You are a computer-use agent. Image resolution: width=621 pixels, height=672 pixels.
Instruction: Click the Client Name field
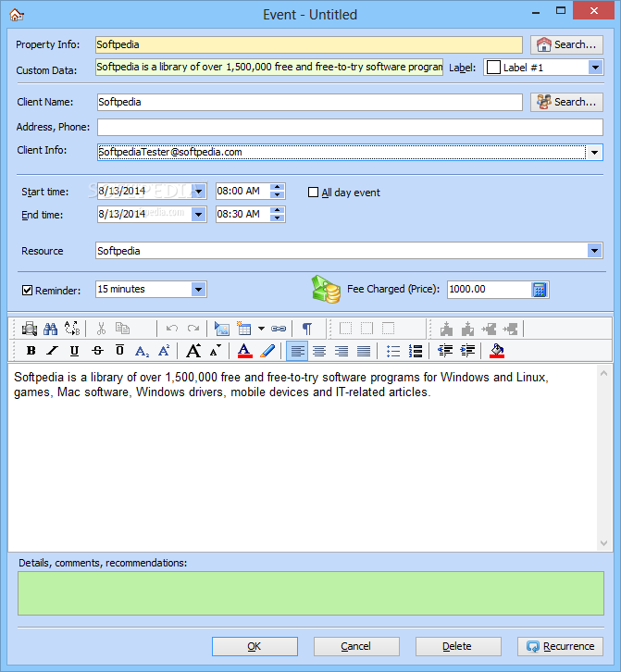(310, 102)
